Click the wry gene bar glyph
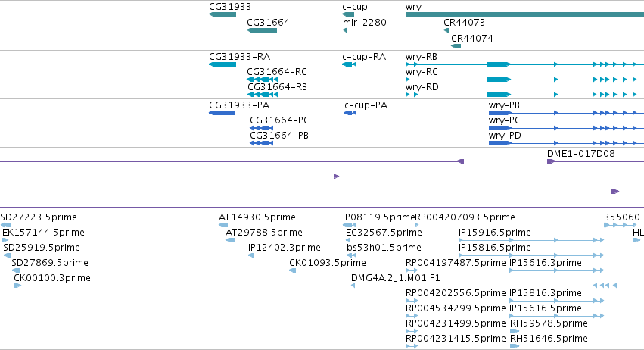The image size is (644, 350). point(524,14)
